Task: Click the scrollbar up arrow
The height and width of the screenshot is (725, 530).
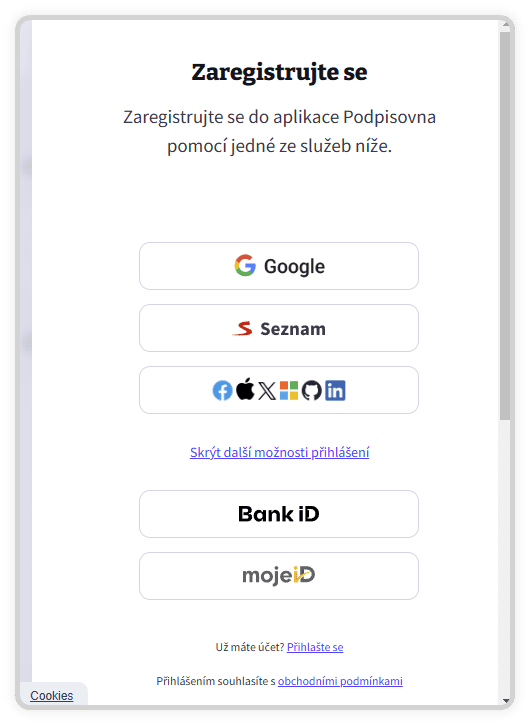Action: [x=505, y=26]
